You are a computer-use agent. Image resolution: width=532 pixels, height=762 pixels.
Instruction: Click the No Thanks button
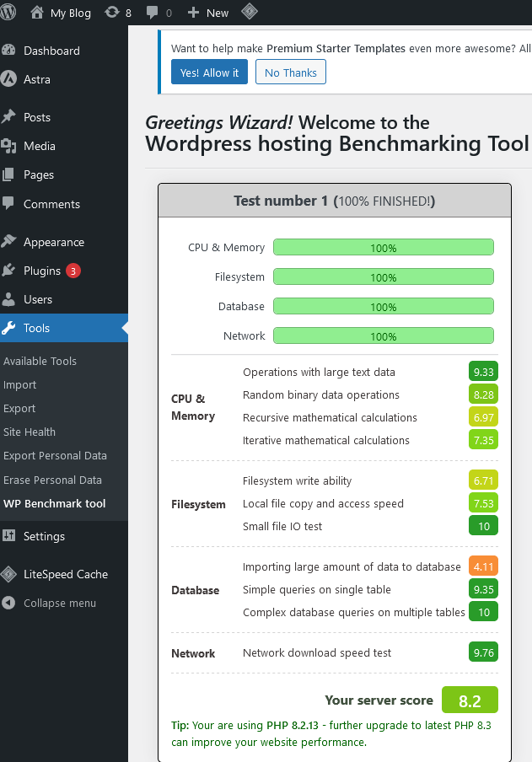pos(290,72)
